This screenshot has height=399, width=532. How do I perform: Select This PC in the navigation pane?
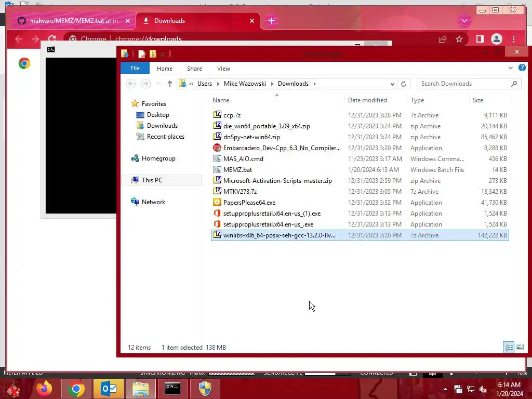pyautogui.click(x=152, y=180)
